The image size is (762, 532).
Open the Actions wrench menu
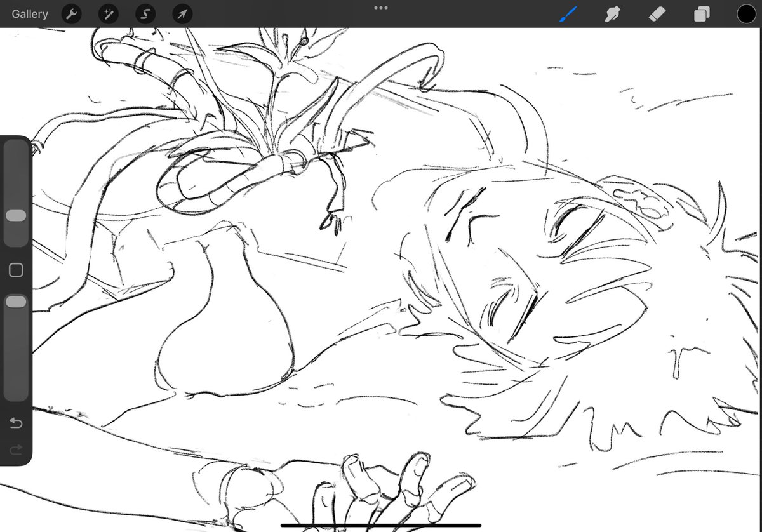click(71, 14)
